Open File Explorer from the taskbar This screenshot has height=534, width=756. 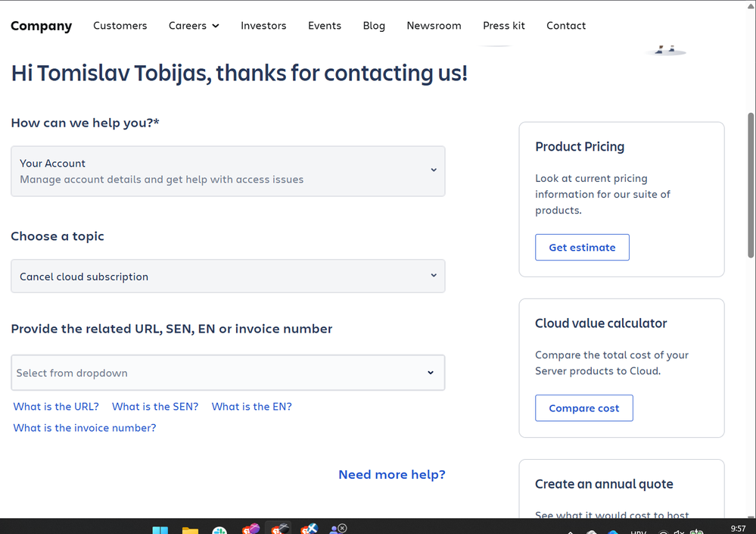coord(190,529)
